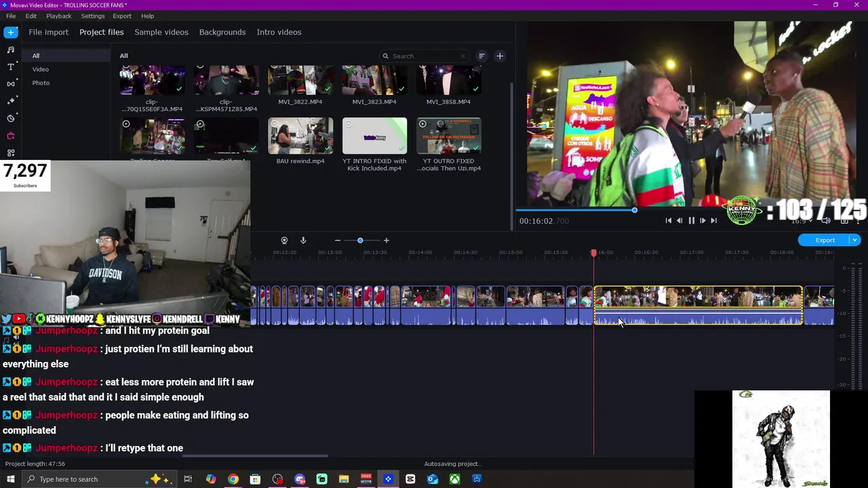Pause the preview playback
868x488 pixels.
[691, 220]
